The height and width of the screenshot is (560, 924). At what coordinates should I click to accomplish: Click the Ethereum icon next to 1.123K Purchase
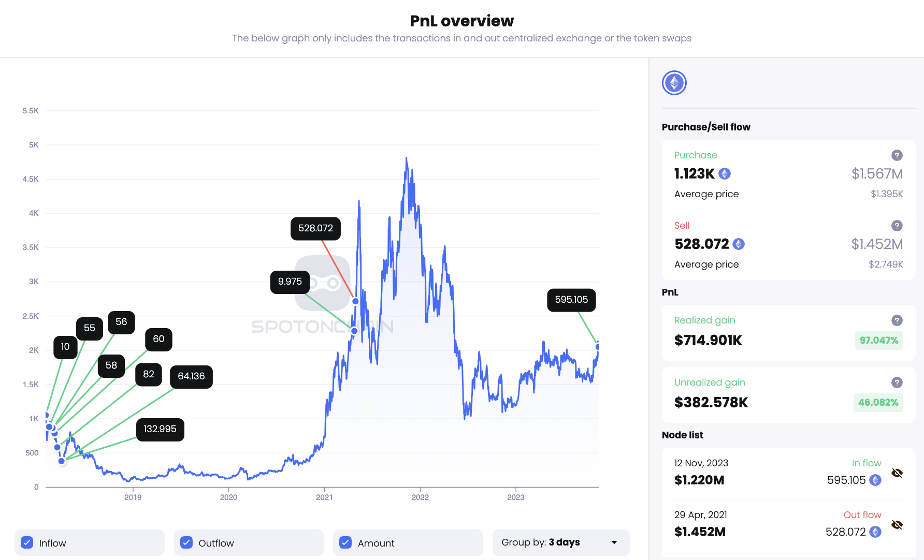[725, 174]
